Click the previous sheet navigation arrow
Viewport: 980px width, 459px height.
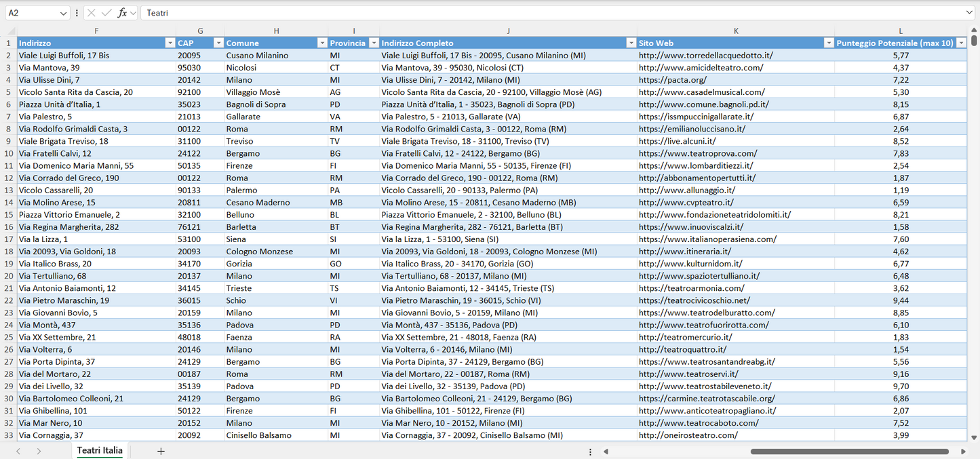tap(18, 450)
